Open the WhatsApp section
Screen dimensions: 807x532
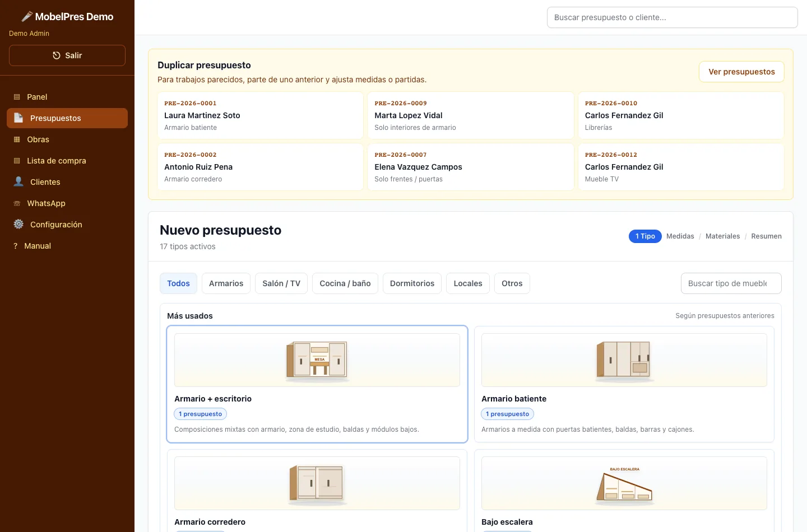(x=67, y=203)
